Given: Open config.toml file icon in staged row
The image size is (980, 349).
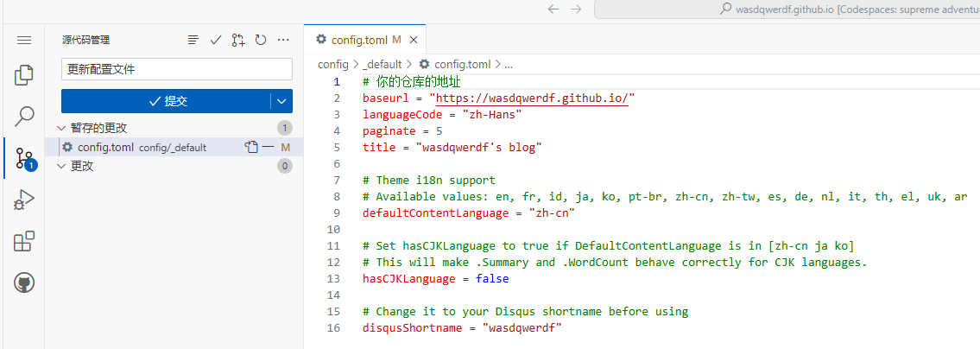Looking at the screenshot, I should [251, 147].
